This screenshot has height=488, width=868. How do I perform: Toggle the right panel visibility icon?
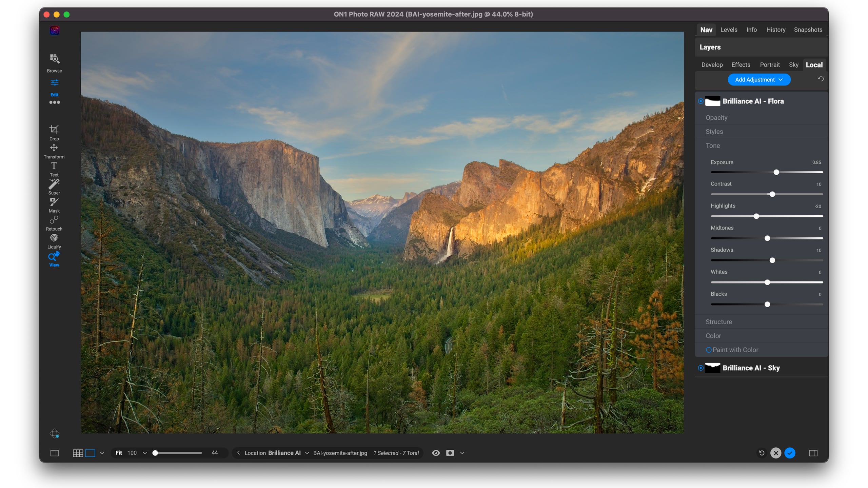point(813,453)
